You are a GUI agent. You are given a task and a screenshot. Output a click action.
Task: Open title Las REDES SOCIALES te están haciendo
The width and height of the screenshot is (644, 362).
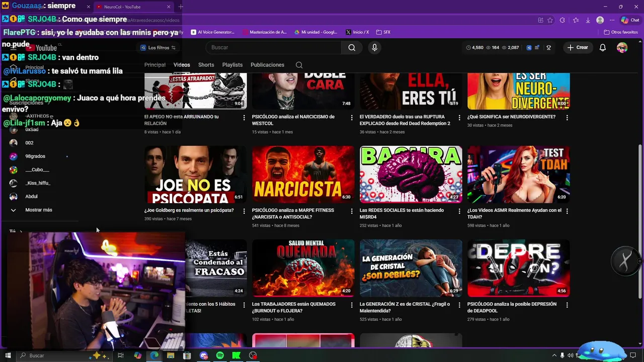(x=401, y=214)
